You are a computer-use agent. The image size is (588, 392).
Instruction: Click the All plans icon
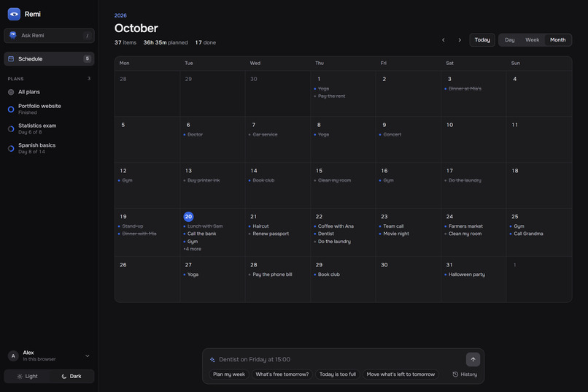(11, 92)
